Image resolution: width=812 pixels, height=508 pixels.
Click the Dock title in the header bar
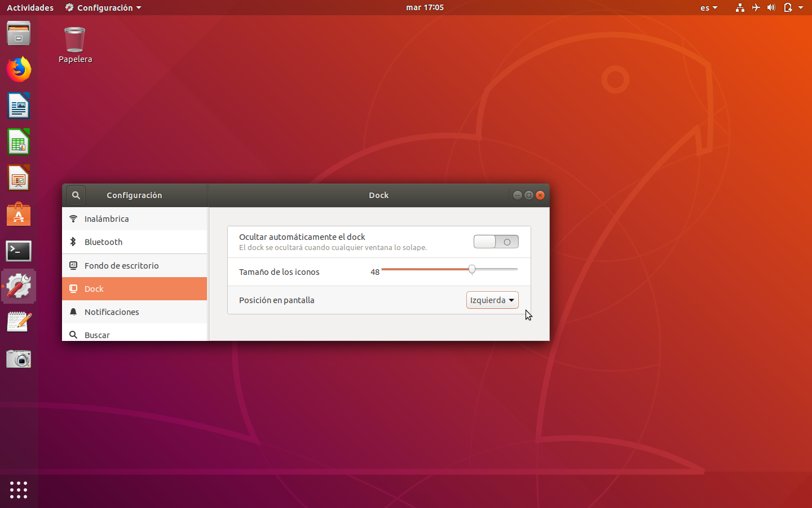click(379, 195)
